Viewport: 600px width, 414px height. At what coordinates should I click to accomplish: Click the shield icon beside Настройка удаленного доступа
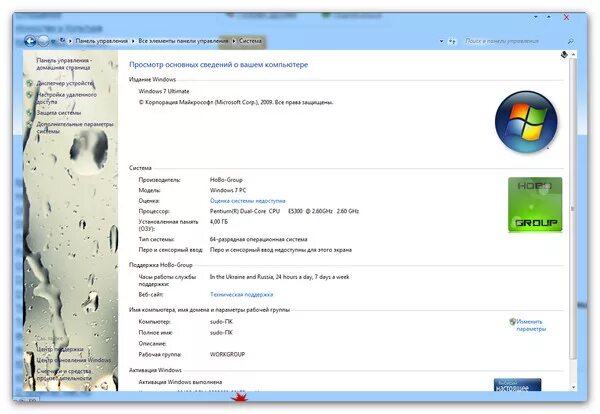pyautogui.click(x=30, y=95)
